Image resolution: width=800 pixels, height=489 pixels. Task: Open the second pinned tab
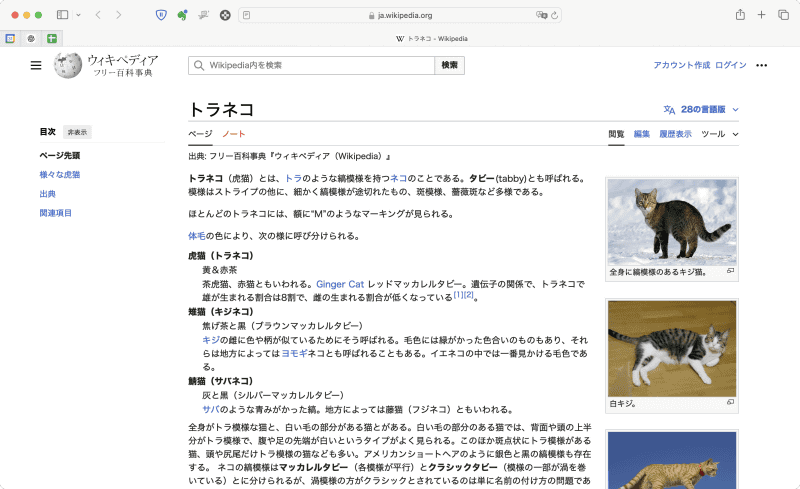[31, 38]
